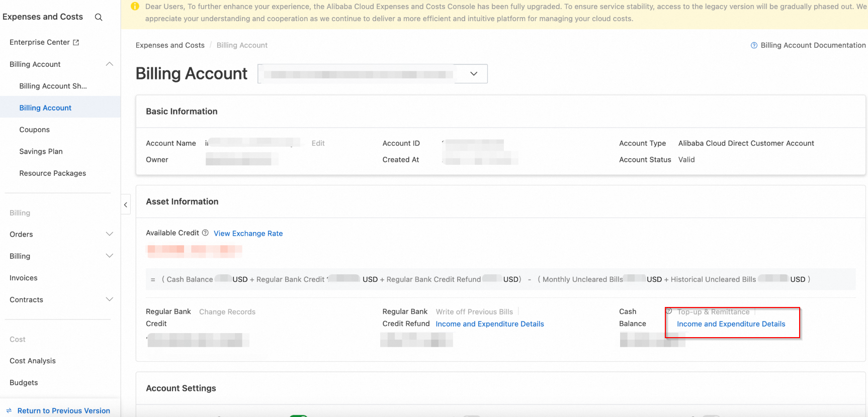Click the search magnifier icon in sidebar header
Viewport: 868px width, 417px height.
coord(99,17)
